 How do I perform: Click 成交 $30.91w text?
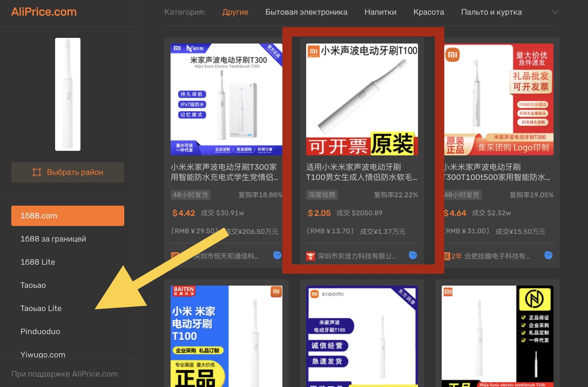tap(222, 213)
